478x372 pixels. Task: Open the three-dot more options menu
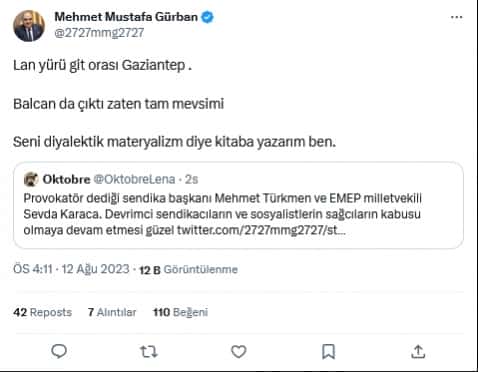(456, 17)
